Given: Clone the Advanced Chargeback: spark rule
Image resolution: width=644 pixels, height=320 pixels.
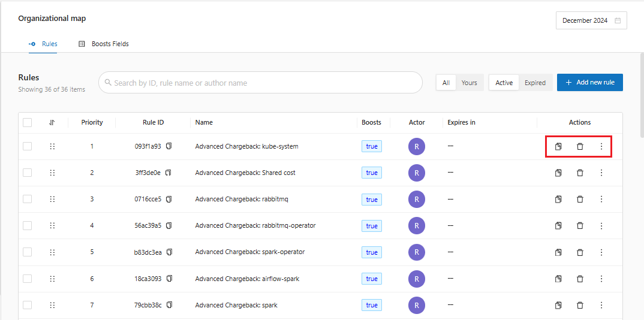Looking at the screenshot, I should pos(558,305).
